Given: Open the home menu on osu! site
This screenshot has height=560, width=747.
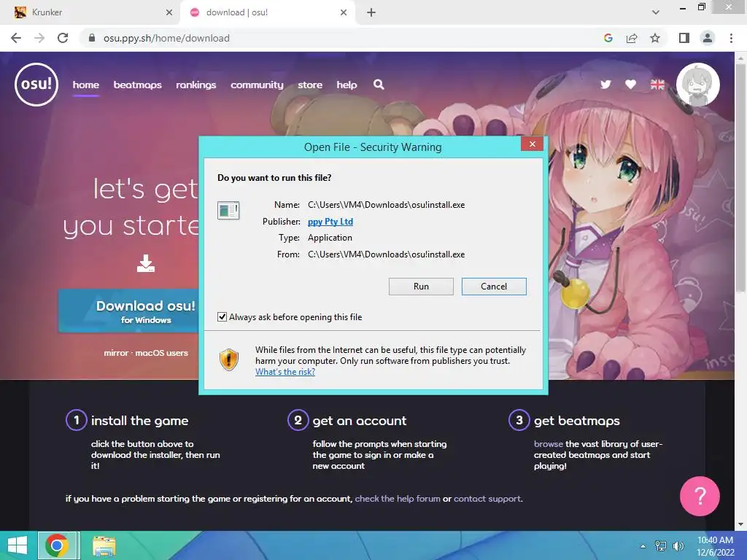Looking at the screenshot, I should 86,85.
